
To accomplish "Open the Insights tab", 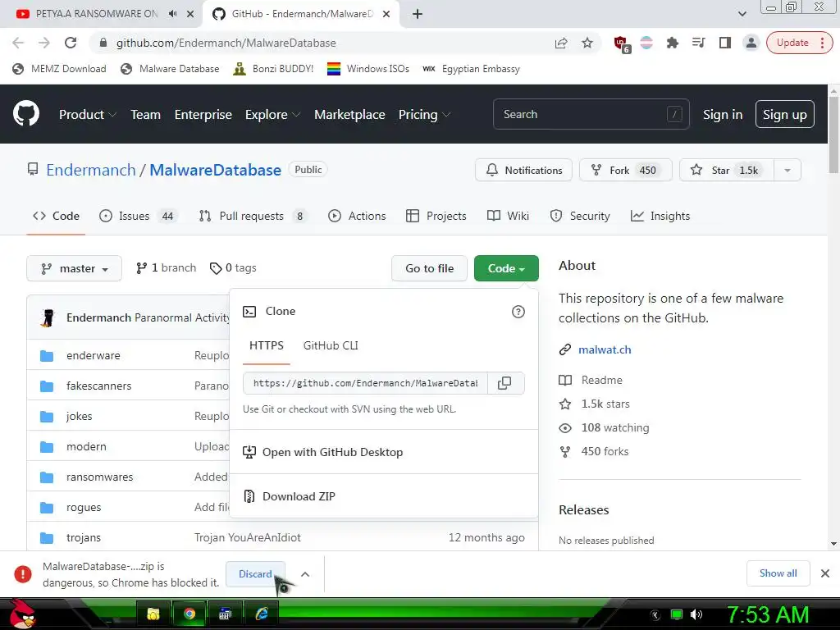I will point(660,216).
